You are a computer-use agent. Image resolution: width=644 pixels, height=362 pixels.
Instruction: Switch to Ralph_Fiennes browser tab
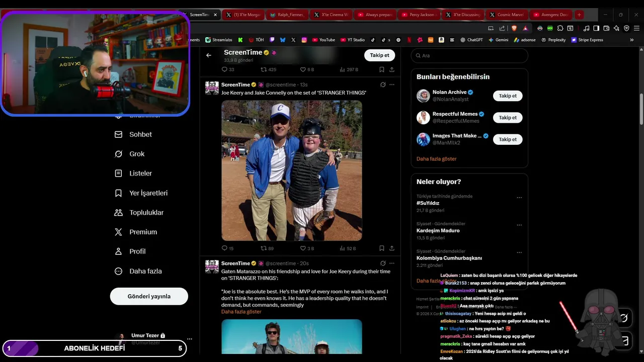coord(287,15)
